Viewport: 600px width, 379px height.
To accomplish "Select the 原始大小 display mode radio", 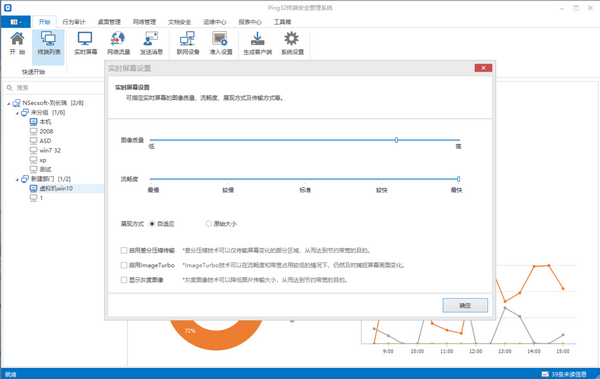I will point(209,224).
